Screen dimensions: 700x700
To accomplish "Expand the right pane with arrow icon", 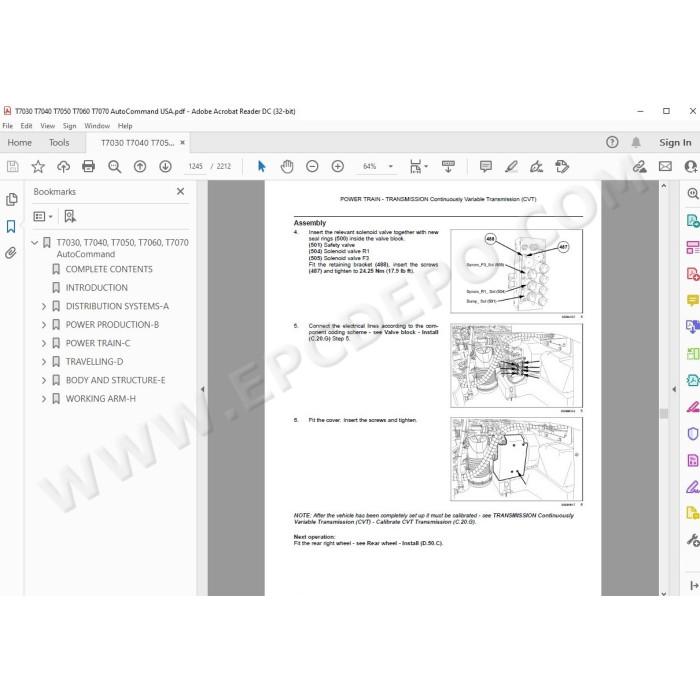I will tap(694, 585).
